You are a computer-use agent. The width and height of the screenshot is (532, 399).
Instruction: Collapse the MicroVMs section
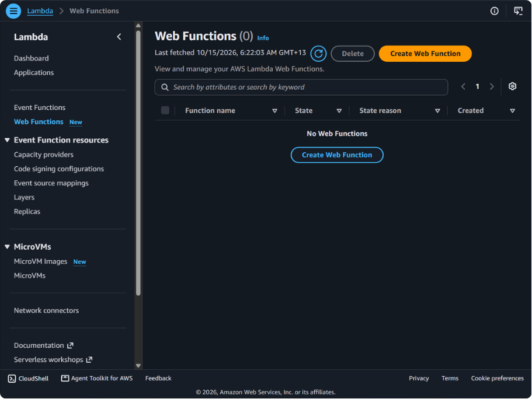click(x=7, y=247)
